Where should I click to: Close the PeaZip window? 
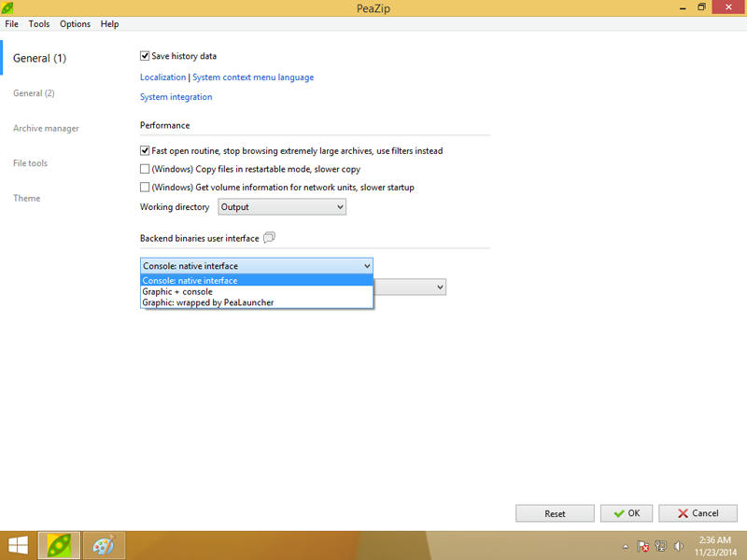(x=729, y=7)
